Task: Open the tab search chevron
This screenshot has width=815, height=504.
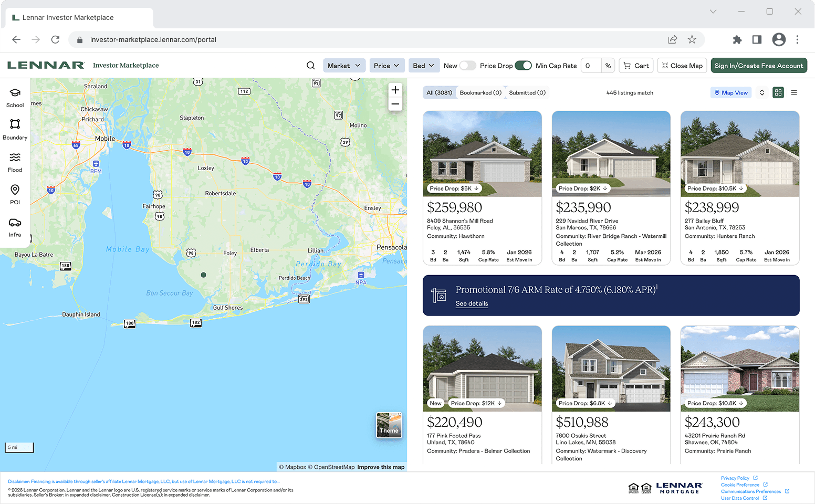Action: pyautogui.click(x=713, y=11)
